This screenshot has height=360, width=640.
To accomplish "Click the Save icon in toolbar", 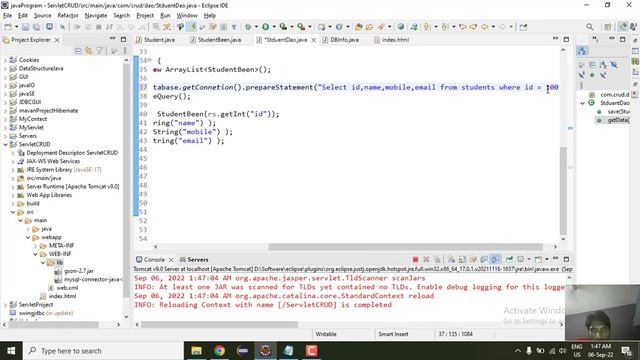I will tap(25, 27).
